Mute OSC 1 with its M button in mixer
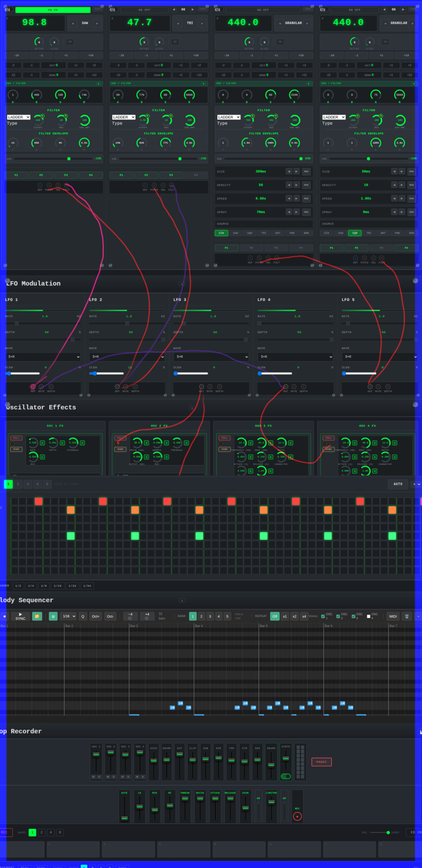The height and width of the screenshot is (868, 422). click(93, 777)
